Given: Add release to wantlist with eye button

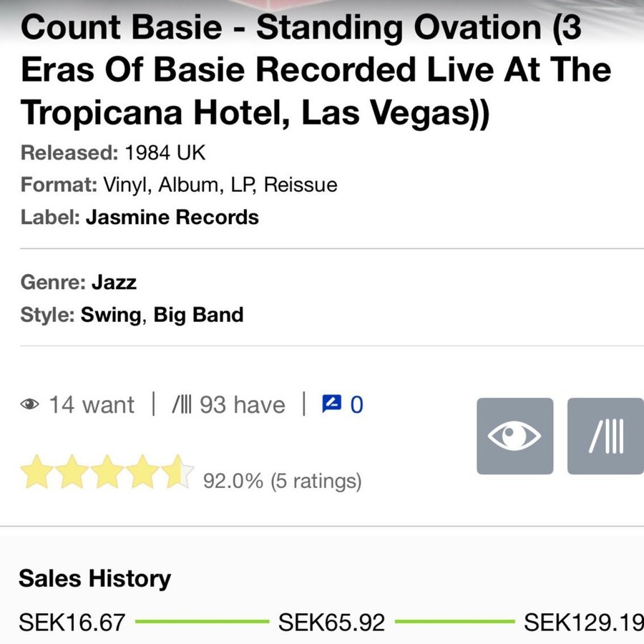Looking at the screenshot, I should click(514, 436).
